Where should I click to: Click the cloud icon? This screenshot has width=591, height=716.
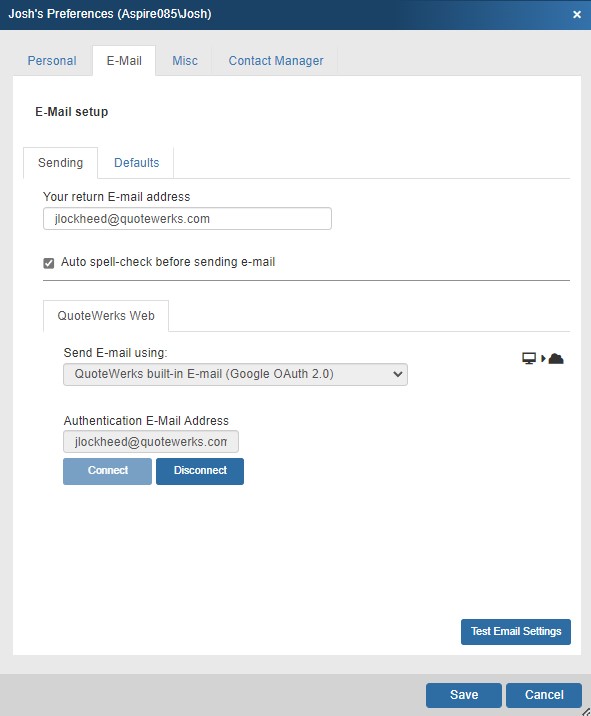click(556, 358)
